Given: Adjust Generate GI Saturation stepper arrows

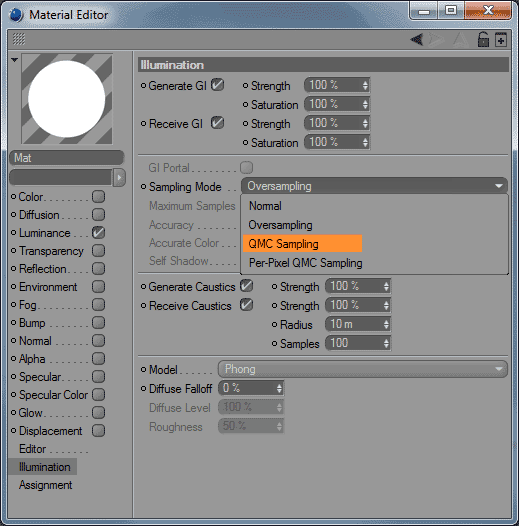Looking at the screenshot, I should (x=365, y=104).
